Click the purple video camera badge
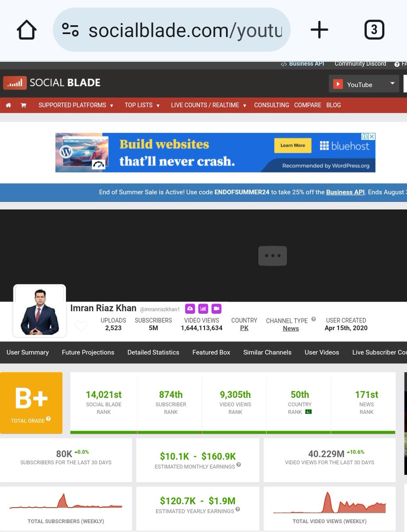The image size is (407, 532). pyautogui.click(x=216, y=309)
